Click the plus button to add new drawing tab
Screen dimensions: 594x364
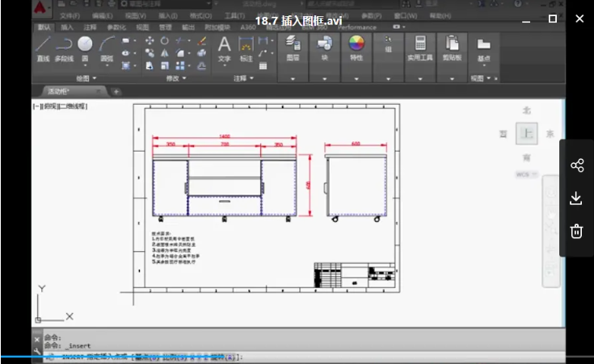(x=116, y=91)
